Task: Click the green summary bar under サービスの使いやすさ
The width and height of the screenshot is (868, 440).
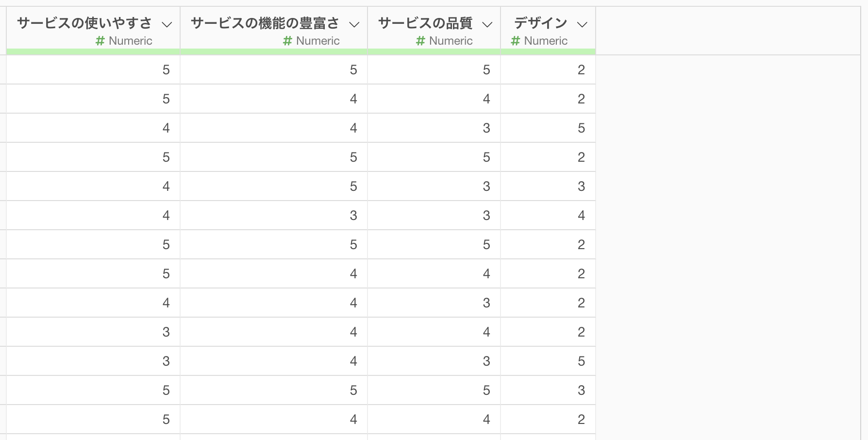Action: 93,51
